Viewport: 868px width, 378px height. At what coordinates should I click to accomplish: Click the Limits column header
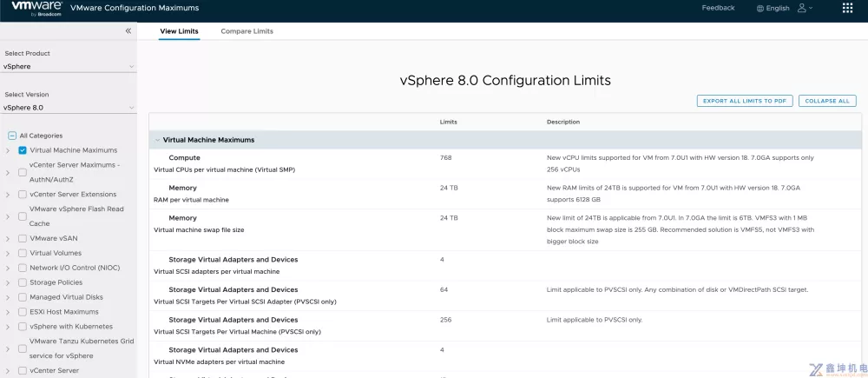coord(449,122)
